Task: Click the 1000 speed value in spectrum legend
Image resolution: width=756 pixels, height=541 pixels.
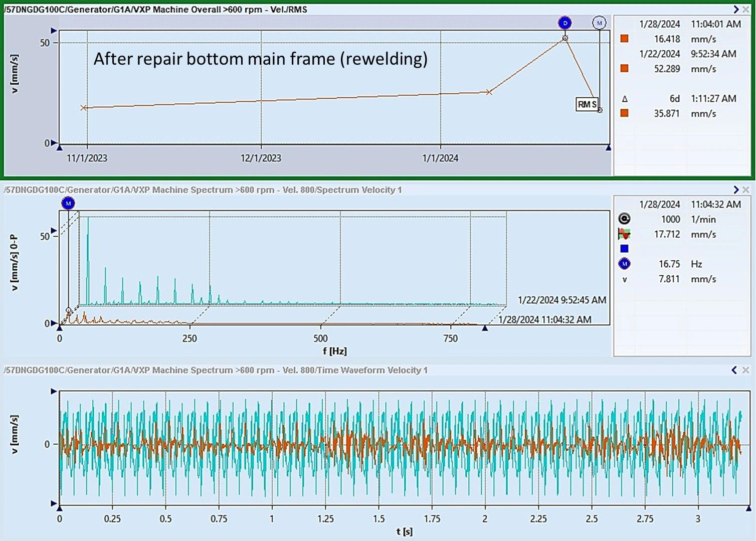Action: (671, 219)
